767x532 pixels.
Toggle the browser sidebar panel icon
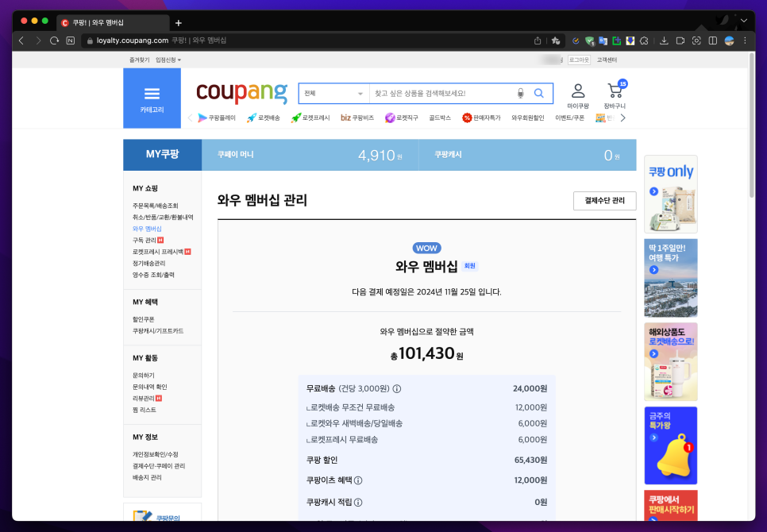[713, 40]
